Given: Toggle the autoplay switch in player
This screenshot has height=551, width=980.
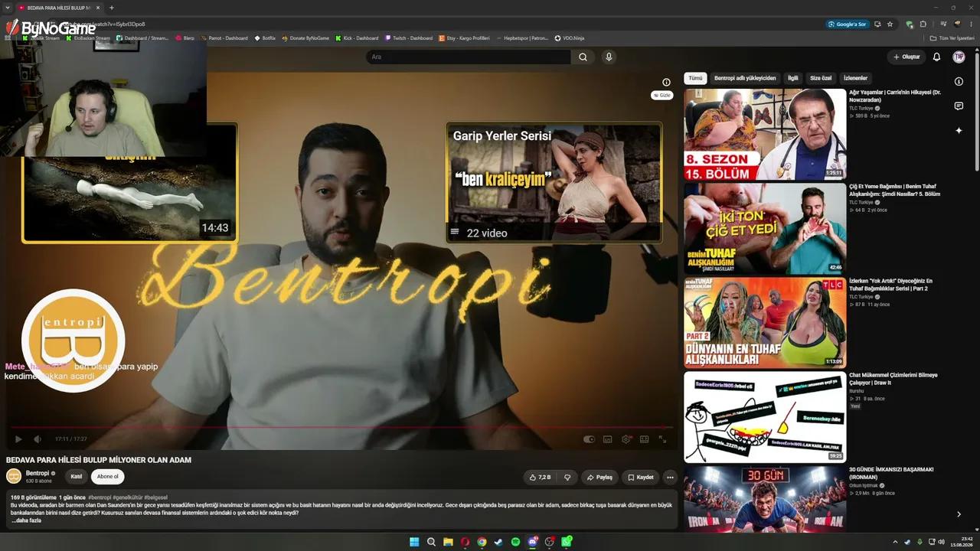Looking at the screenshot, I should click(589, 439).
